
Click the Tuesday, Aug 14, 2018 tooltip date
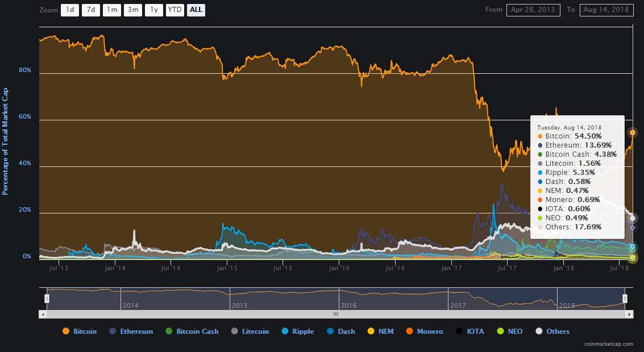tap(569, 128)
